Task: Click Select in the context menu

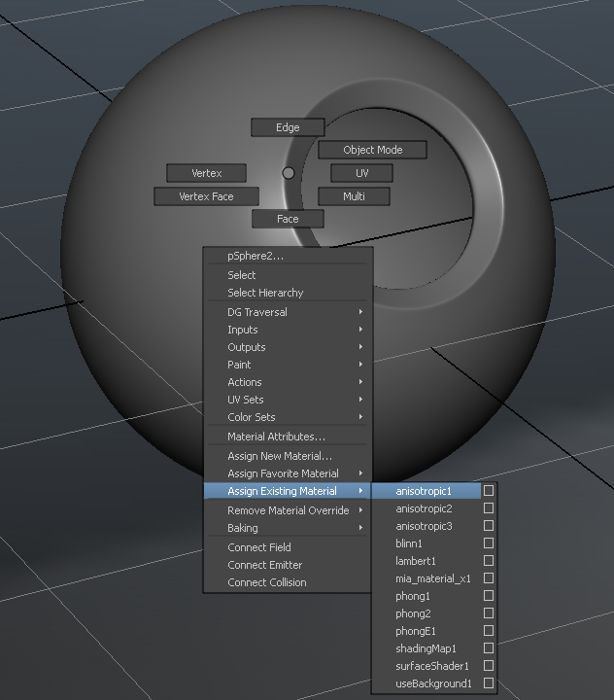Action: (288, 275)
